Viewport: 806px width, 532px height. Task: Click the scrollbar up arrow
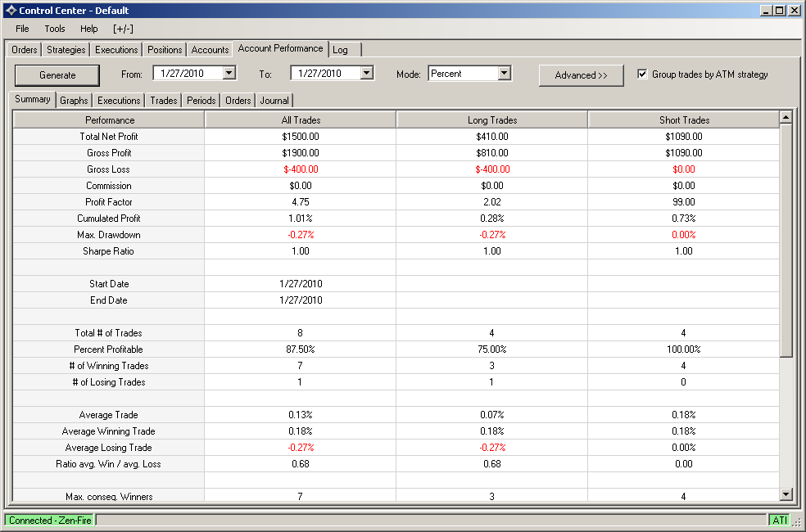click(785, 118)
